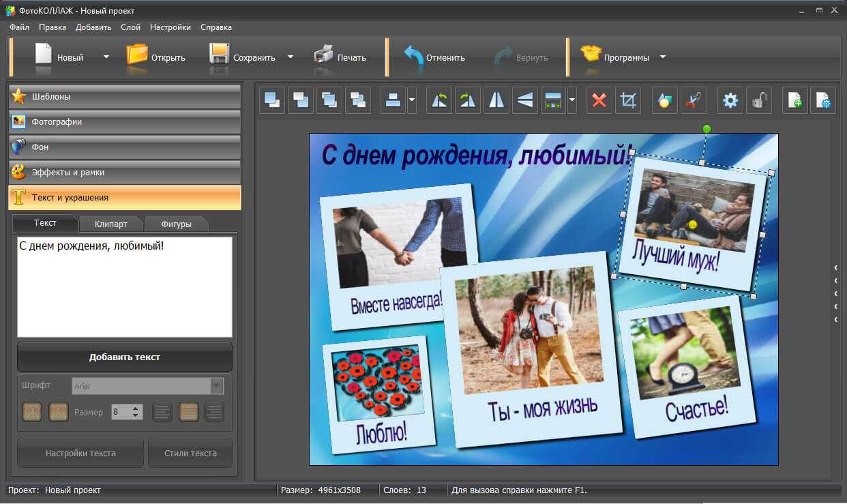Toggle italic text formatting button
Screen dimensions: 847x504
pyautogui.click(x=59, y=412)
